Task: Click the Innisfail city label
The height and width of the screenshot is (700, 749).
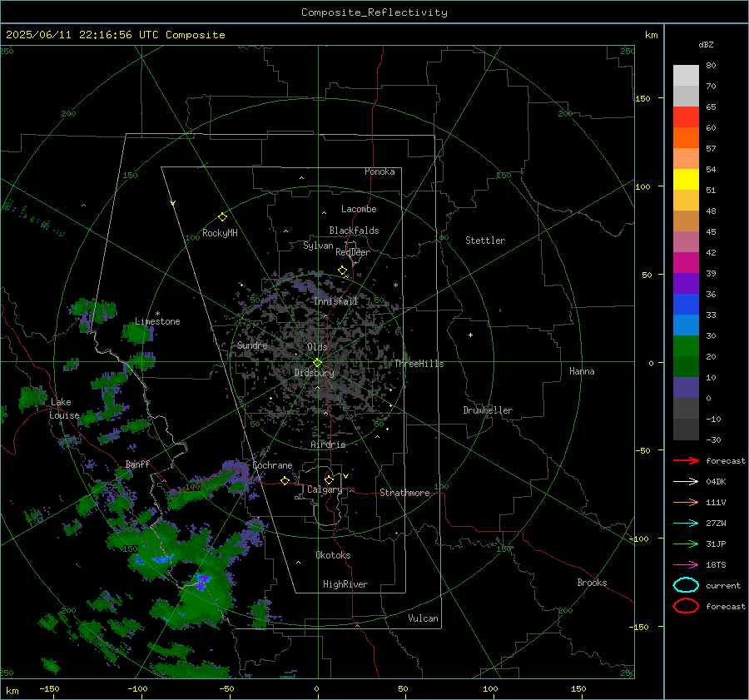Action: (x=335, y=301)
